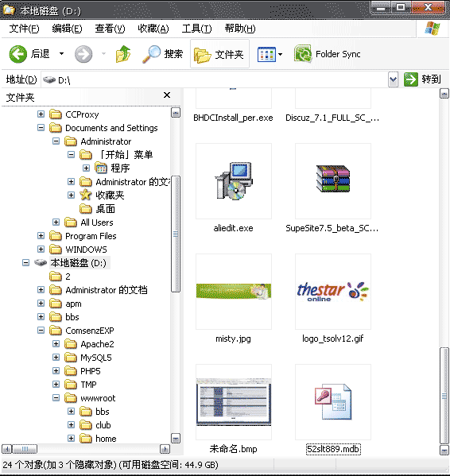This screenshot has width=450, height=476.
Task: Close the Folders side pane
Action: pos(167,95)
